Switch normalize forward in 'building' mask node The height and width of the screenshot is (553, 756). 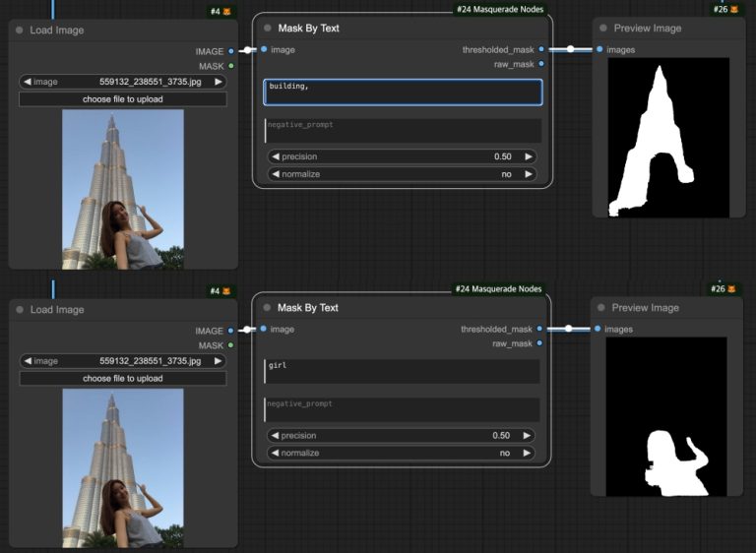click(x=529, y=174)
